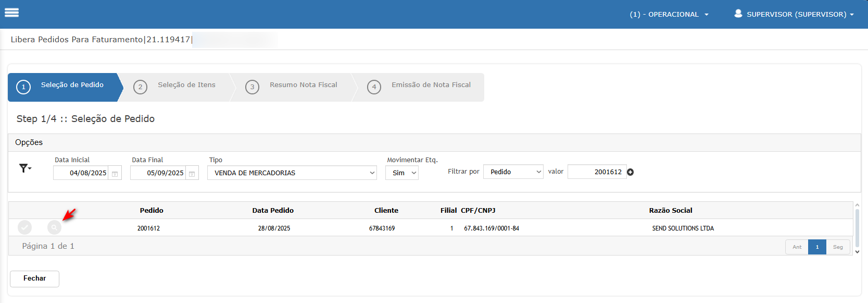
Task: Open the Data Final calendar picker
Action: point(192,173)
